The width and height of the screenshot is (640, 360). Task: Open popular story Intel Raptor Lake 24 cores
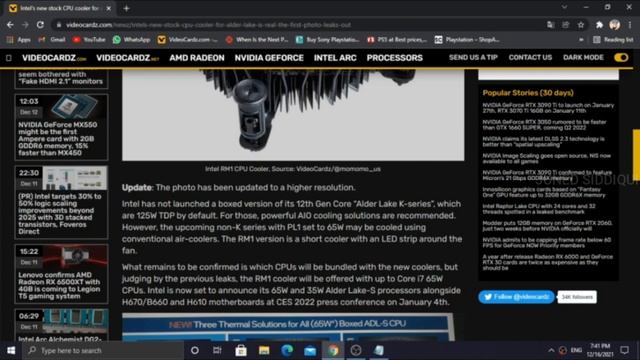coord(539,209)
